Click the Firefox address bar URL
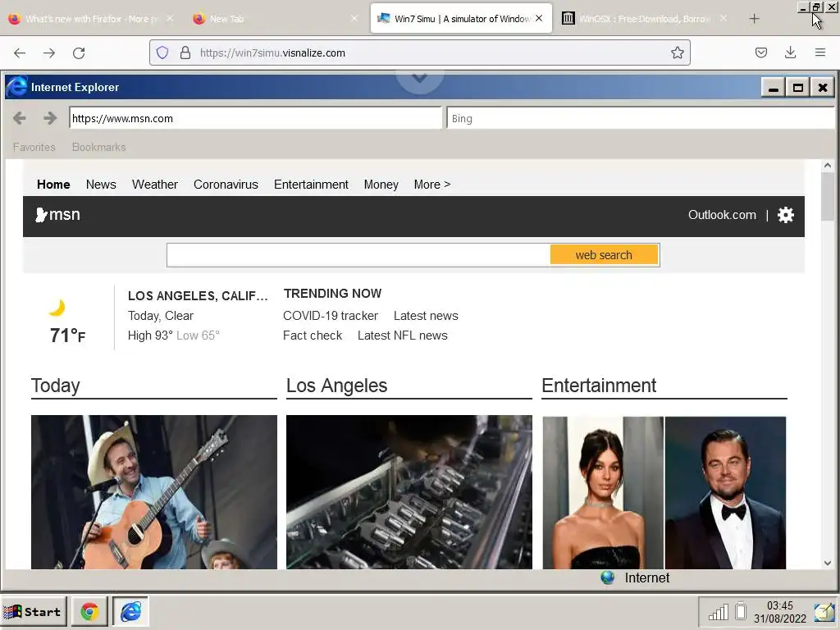The height and width of the screenshot is (630, 840). 272,53
